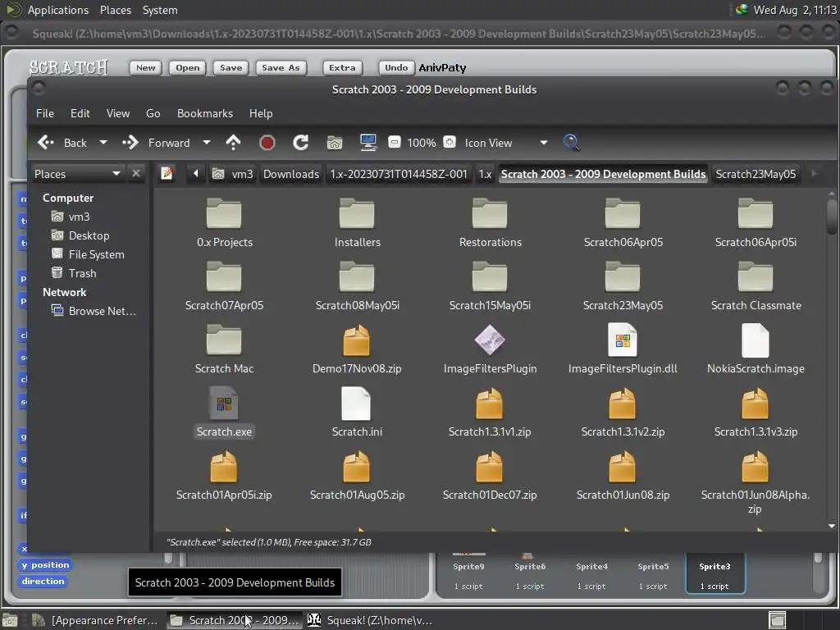Viewport: 840px width, 630px height.
Task: Click the Save As button in Scratch
Action: point(281,68)
